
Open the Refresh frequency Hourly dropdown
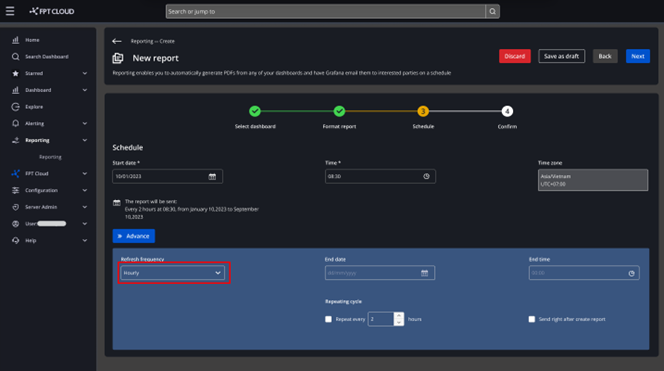click(x=173, y=273)
